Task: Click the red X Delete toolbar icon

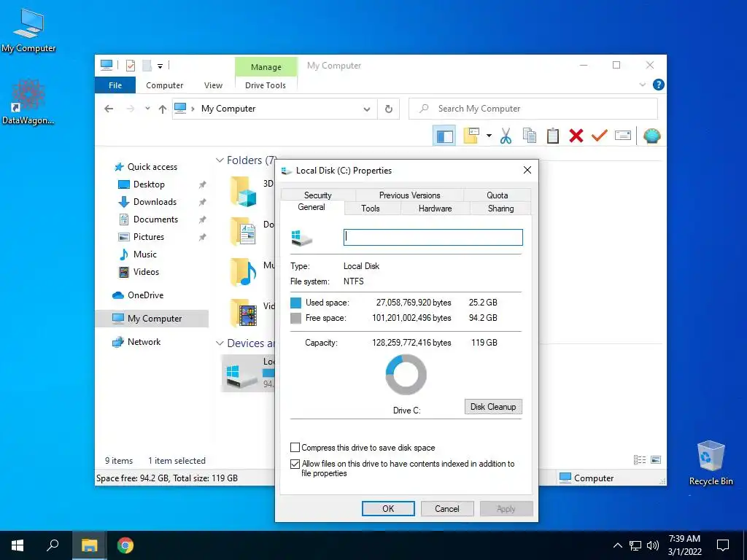Action: click(576, 136)
